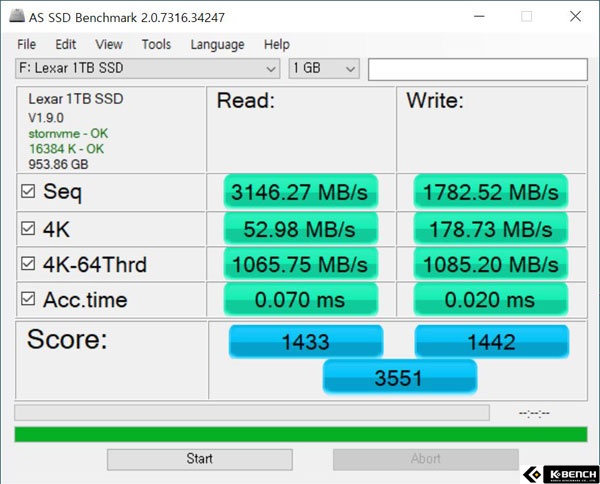The height and width of the screenshot is (484, 600).
Task: Click the empty text field beside size dropdown
Action: pos(478,69)
